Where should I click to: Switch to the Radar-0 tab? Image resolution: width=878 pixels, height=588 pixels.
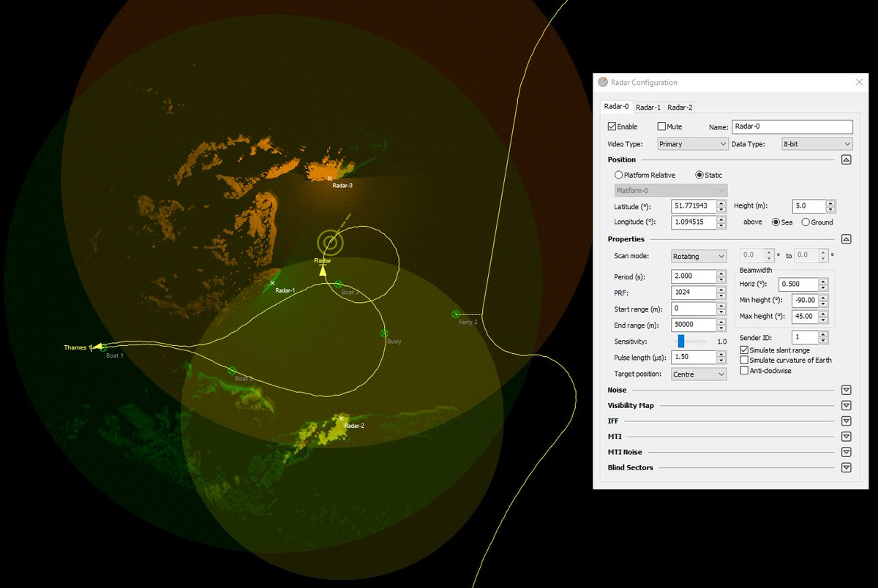coord(616,107)
